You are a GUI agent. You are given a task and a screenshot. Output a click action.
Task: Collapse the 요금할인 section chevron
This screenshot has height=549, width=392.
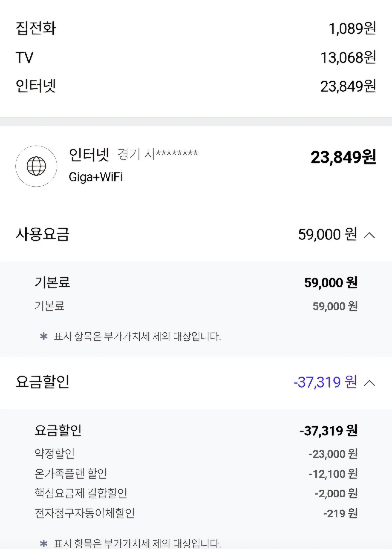[x=369, y=383]
